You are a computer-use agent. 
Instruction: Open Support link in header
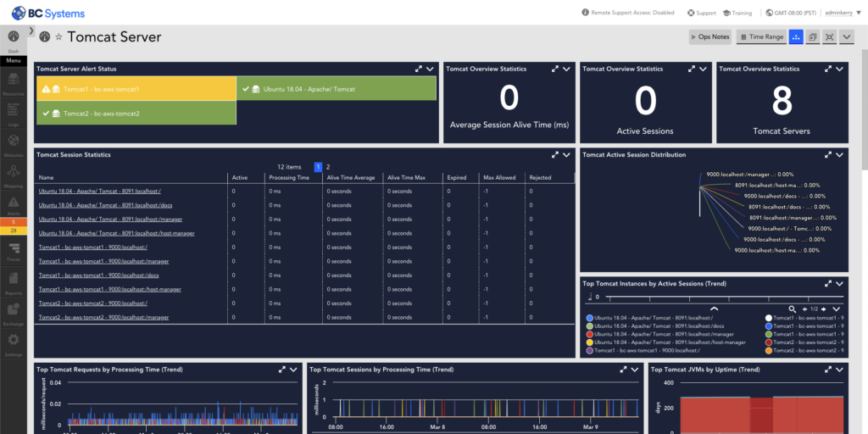(x=701, y=13)
